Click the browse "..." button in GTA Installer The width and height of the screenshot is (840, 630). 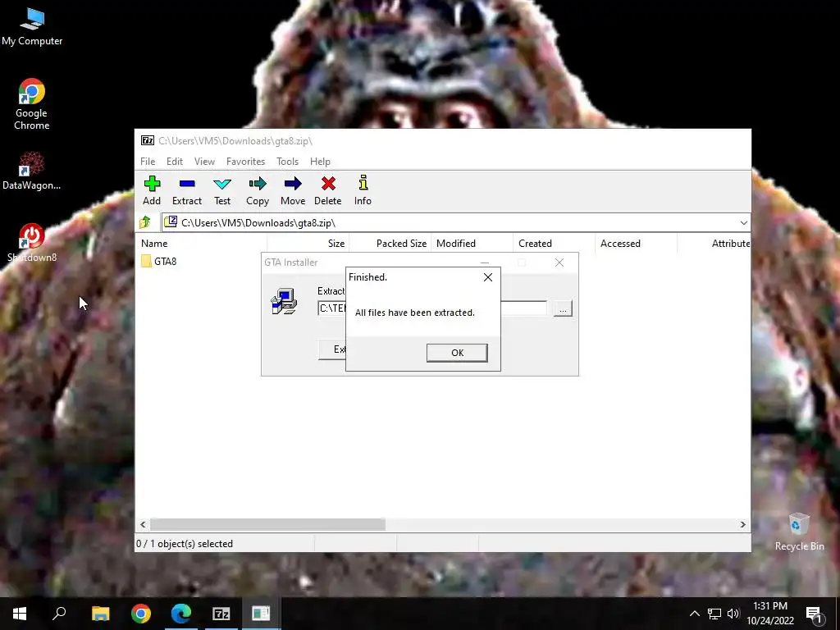tap(563, 309)
